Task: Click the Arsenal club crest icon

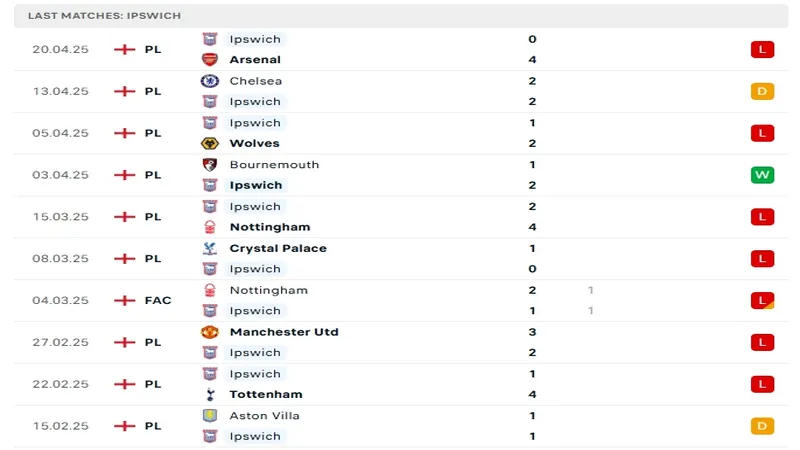Action: 210,60
